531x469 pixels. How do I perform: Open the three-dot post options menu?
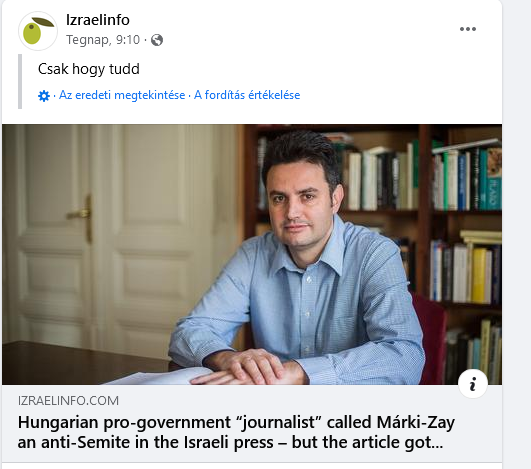(468, 29)
